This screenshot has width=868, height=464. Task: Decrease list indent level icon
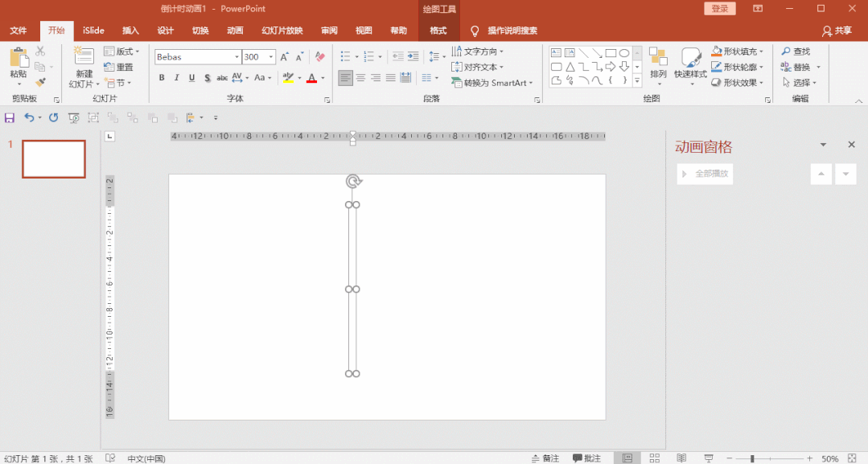click(398, 56)
